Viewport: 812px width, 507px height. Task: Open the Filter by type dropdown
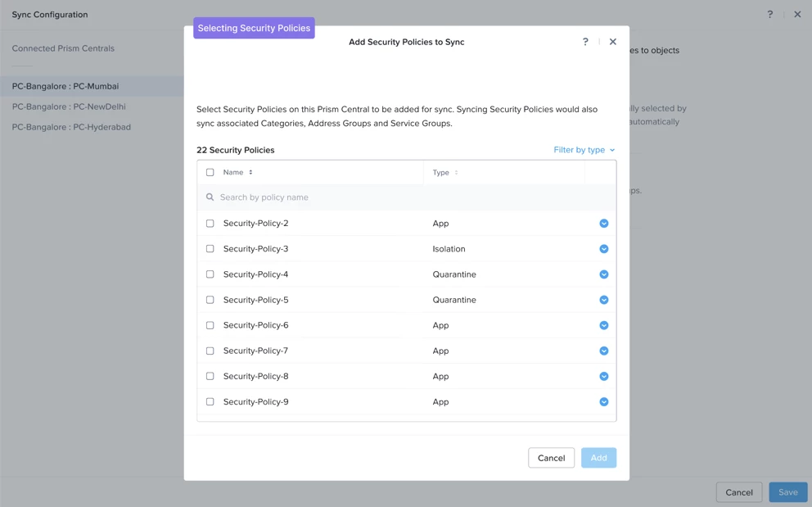click(x=584, y=150)
